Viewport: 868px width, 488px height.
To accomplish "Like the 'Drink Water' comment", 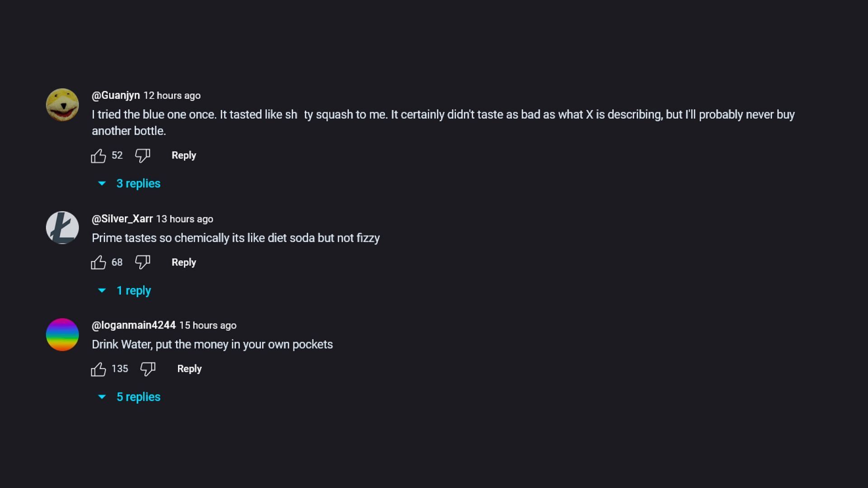I will 99,369.
